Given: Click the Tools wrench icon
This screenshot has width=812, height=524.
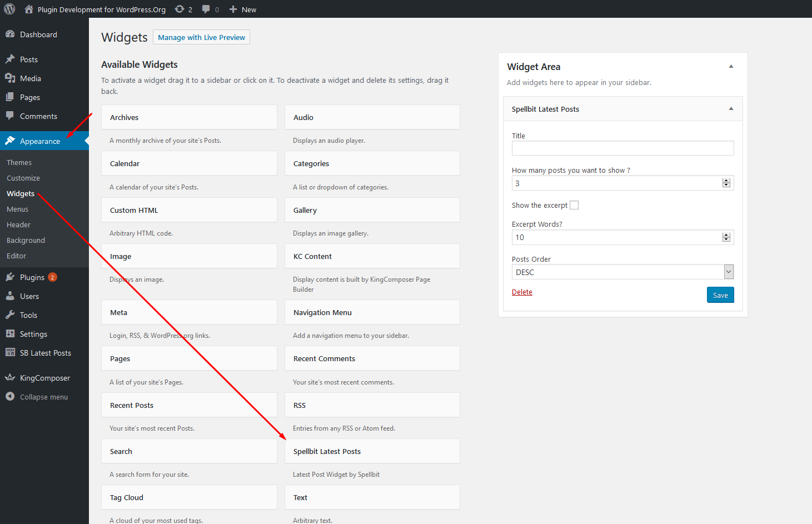Looking at the screenshot, I should coord(10,315).
